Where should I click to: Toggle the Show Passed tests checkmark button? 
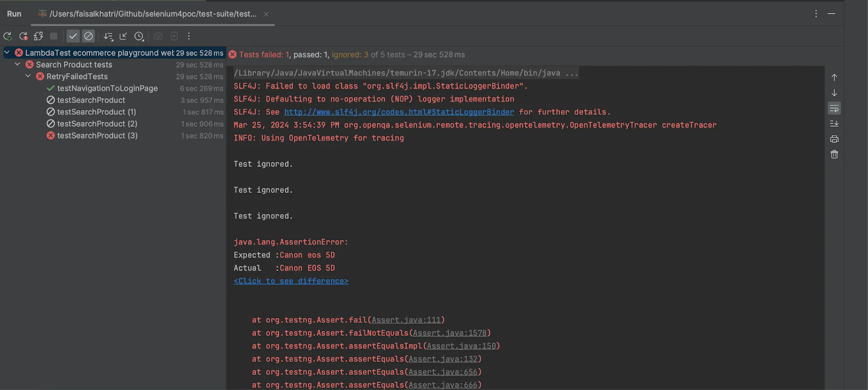[73, 36]
